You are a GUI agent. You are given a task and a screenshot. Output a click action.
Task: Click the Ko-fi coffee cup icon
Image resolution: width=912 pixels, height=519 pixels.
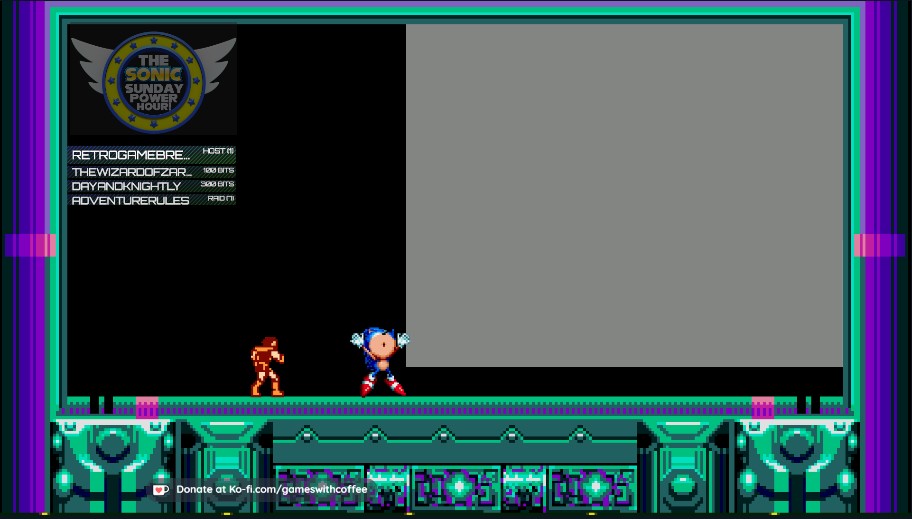pos(160,490)
